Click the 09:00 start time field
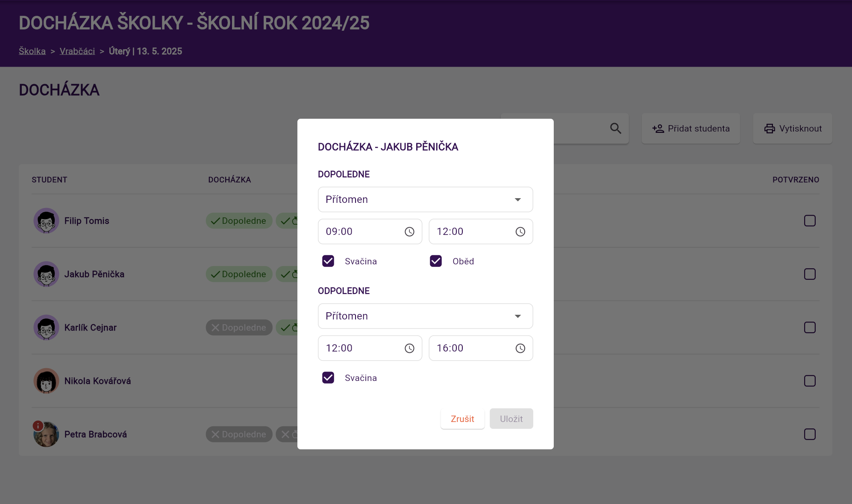Screen dimensions: 852x504 click(361, 231)
